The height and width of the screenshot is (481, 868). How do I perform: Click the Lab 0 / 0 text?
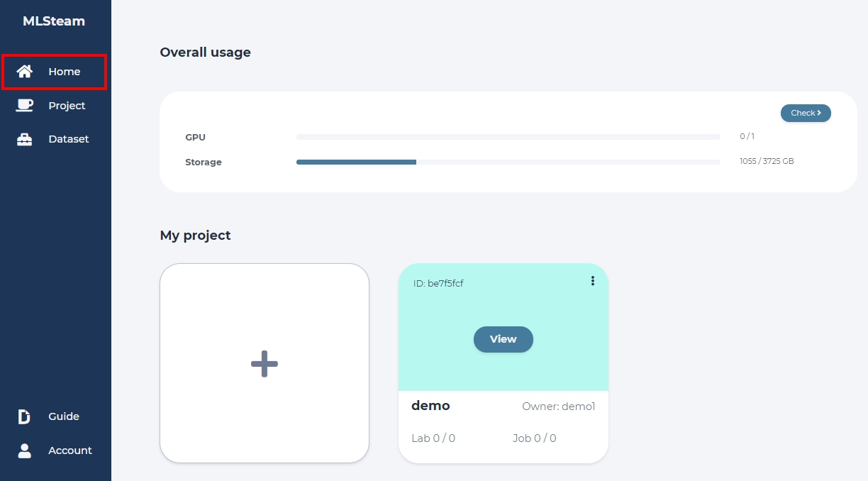(433, 438)
